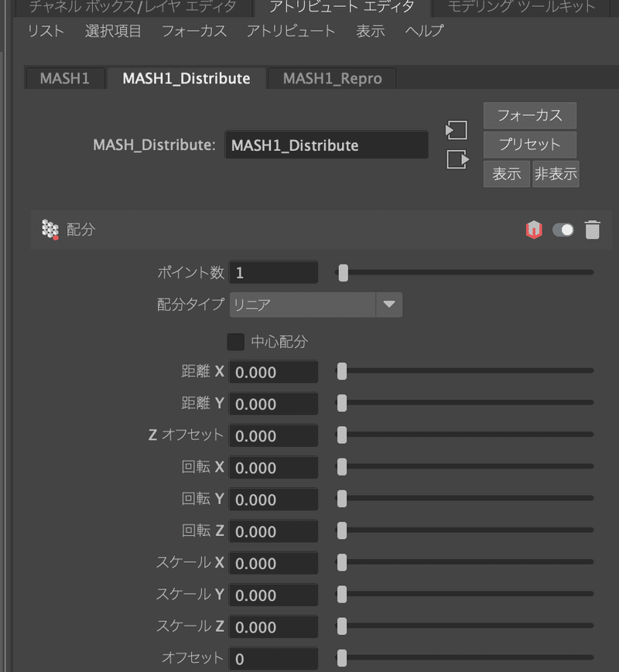Click the スケール Z value field
Screen dimensions: 619x672
(274, 627)
